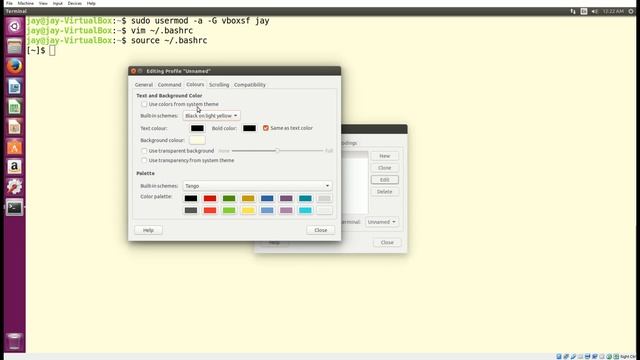Open the sound volume indicator

[595, 11]
